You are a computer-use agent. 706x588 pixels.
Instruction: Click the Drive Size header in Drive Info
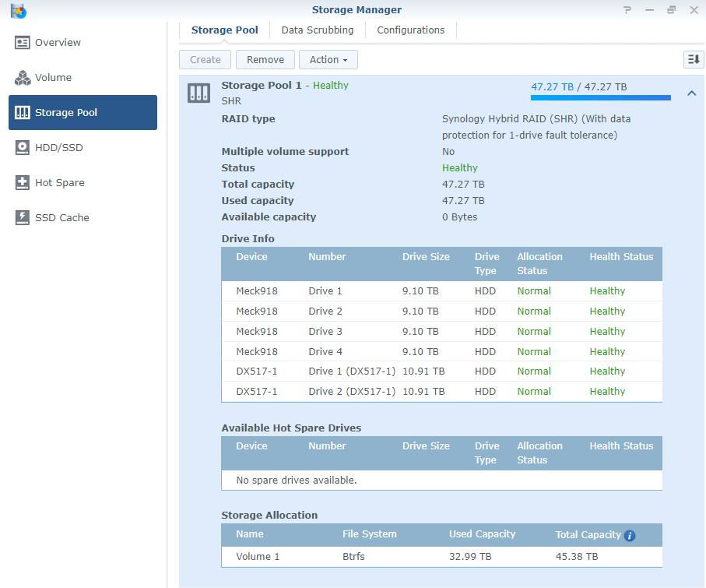(426, 257)
